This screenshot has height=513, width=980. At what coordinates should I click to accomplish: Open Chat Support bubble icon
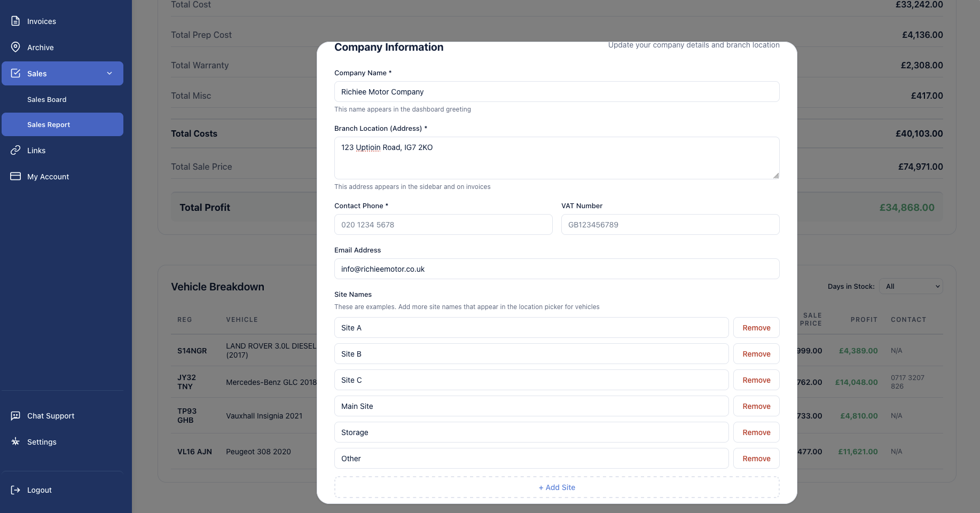click(x=15, y=415)
